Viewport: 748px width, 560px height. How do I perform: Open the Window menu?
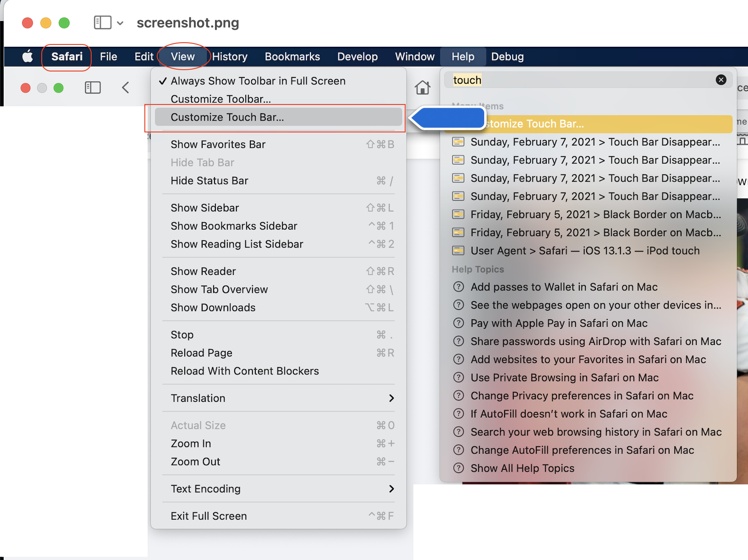[x=415, y=56]
